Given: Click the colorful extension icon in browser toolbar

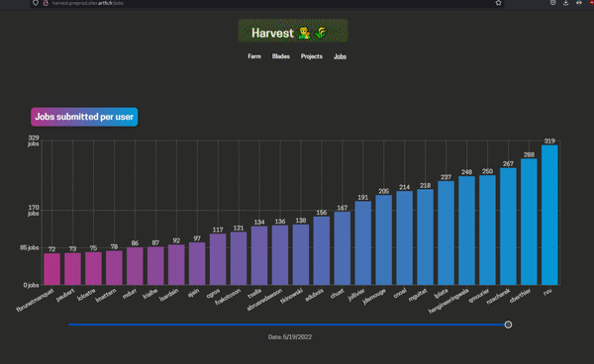Looking at the screenshot, I should pyautogui.click(x=579, y=3).
